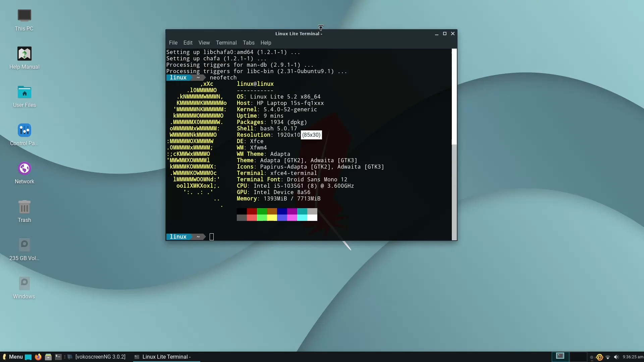Image resolution: width=644 pixels, height=362 pixels.
Task: Open the Edit menu of the terminal
Action: tap(188, 43)
